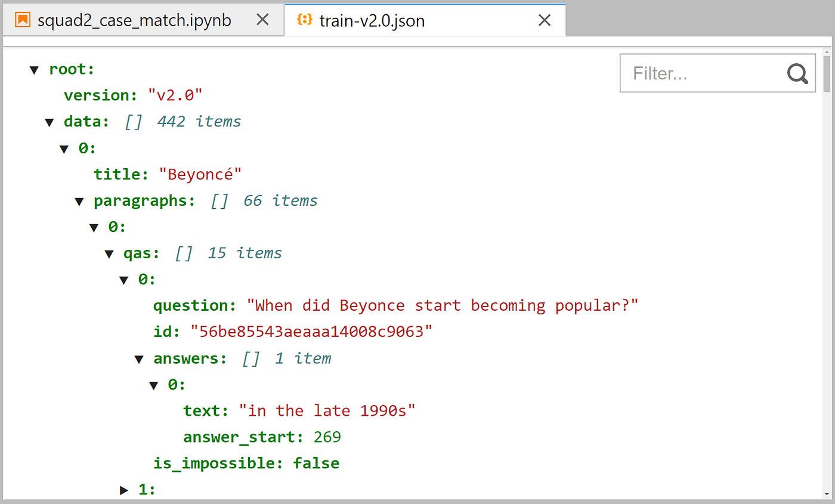
Task: Collapse the qas array
Action: (109, 253)
